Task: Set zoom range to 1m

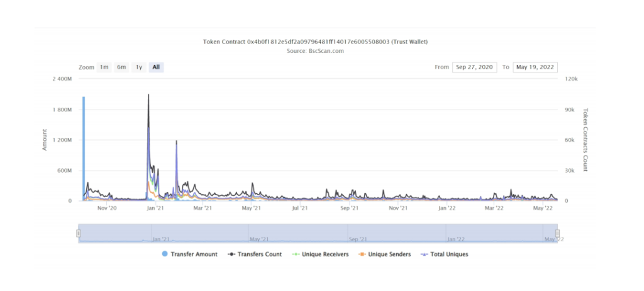Action: tap(104, 67)
